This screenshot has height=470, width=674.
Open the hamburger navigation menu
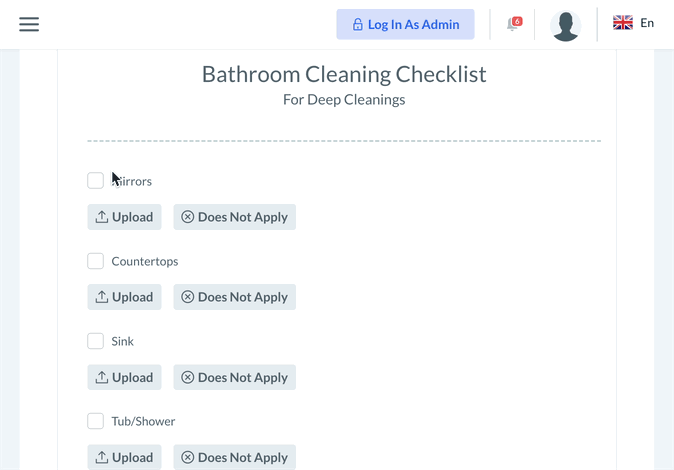(29, 24)
